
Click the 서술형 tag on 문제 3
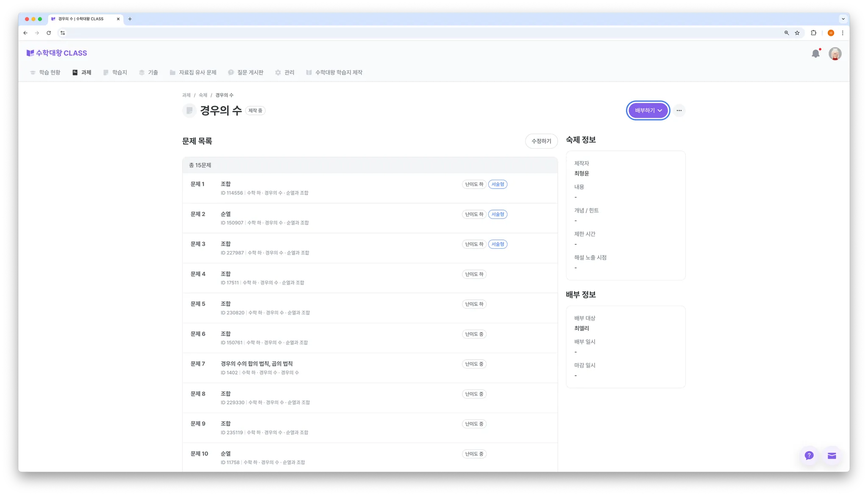[498, 244]
